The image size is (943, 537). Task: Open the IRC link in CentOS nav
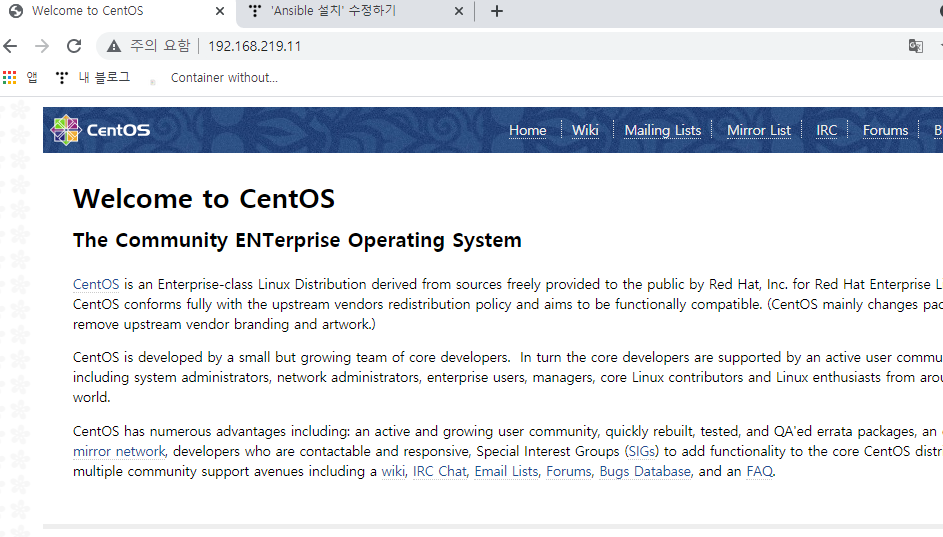pos(826,130)
